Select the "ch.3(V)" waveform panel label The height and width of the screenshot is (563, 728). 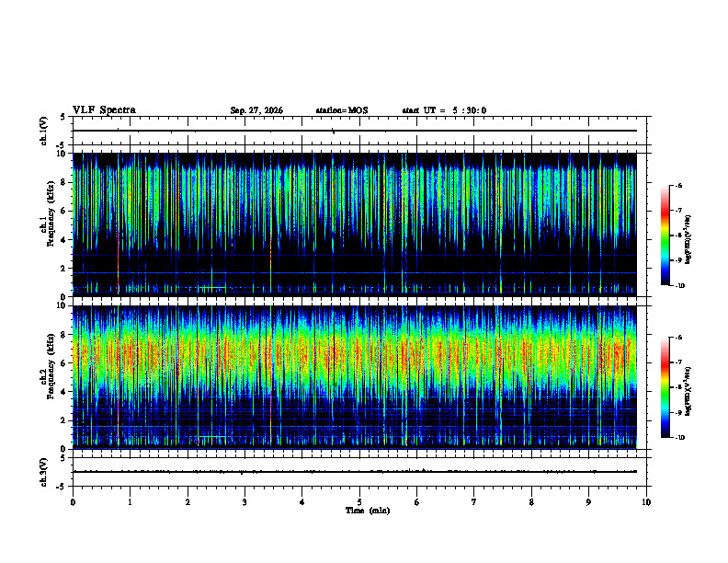pos(44,472)
